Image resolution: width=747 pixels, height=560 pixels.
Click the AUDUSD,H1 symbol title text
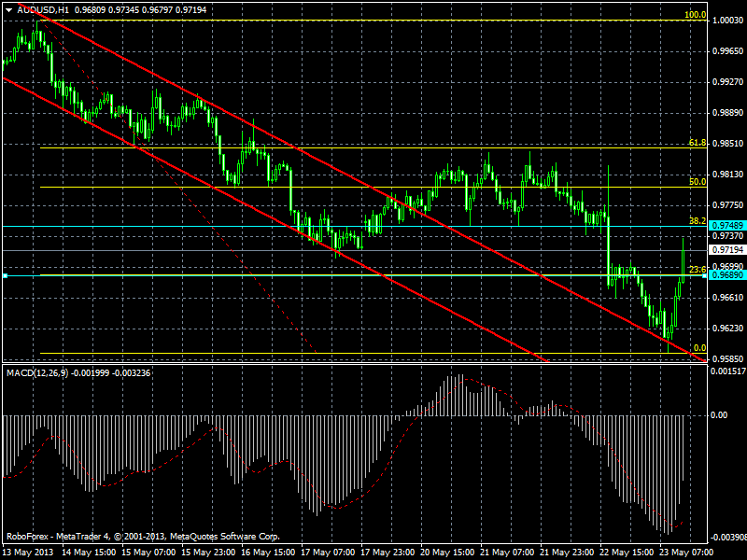[x=42, y=9]
